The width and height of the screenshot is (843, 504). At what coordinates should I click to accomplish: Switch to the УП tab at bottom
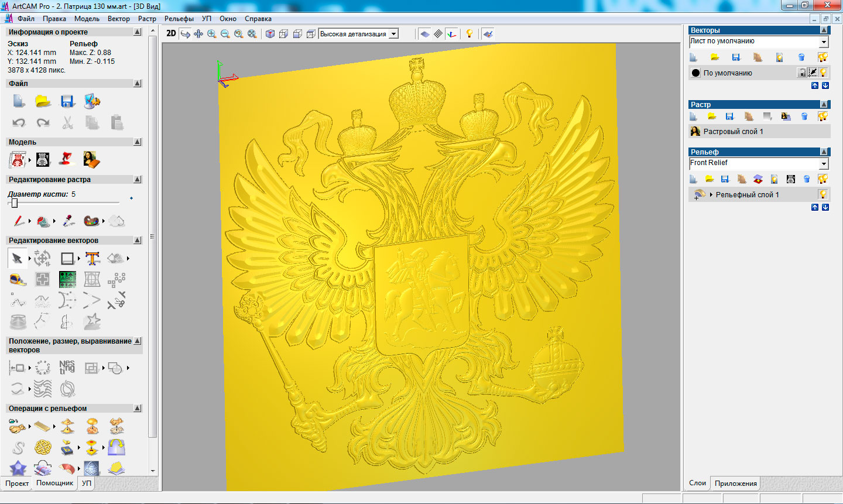tap(87, 484)
